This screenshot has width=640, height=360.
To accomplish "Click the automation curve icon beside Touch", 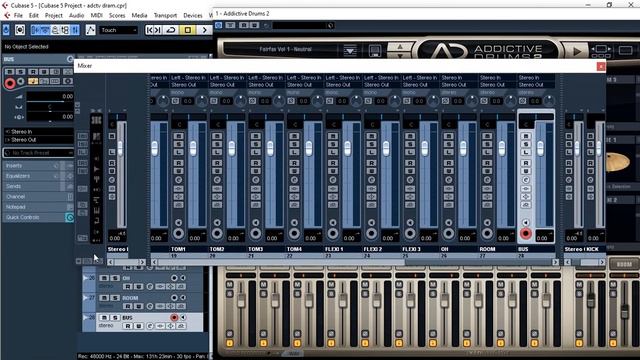I will (90, 30).
